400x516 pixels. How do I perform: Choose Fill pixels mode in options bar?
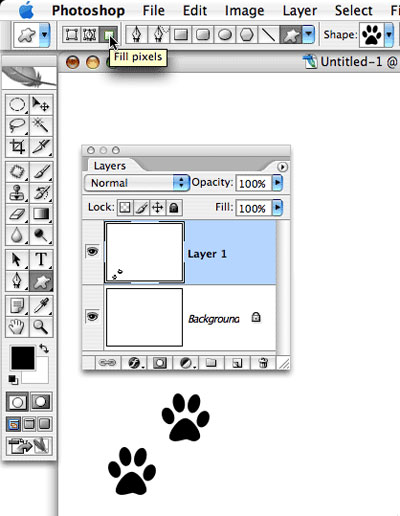(109, 35)
